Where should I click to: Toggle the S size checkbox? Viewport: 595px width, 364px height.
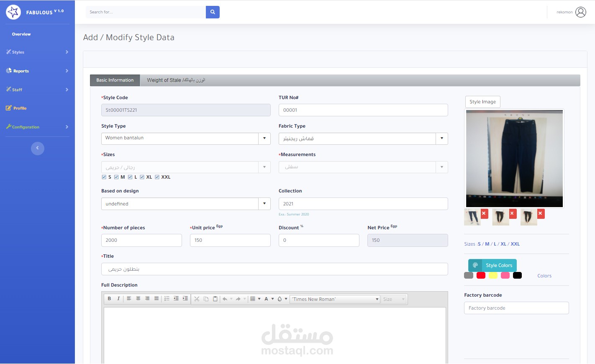click(x=104, y=177)
